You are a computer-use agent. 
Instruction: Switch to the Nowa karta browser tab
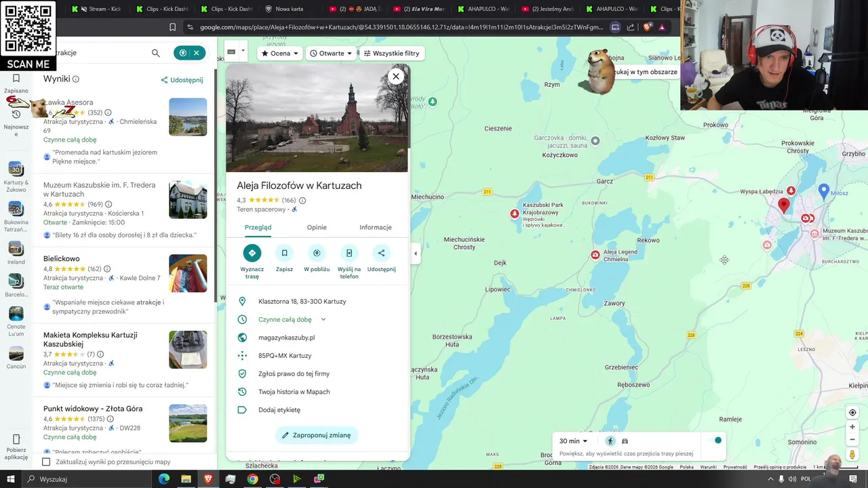pos(288,9)
